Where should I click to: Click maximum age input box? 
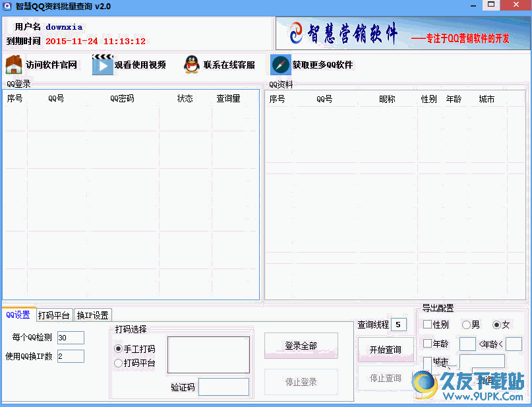(x=514, y=344)
